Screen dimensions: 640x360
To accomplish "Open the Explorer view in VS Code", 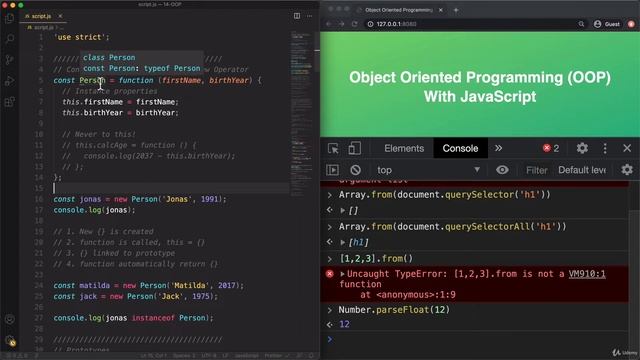I will [9, 18].
